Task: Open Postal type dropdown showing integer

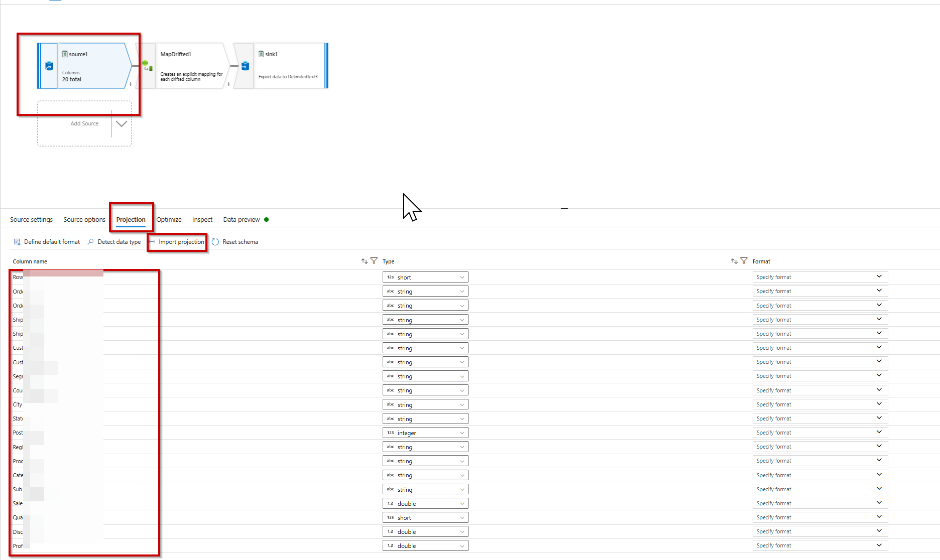Action: [x=425, y=433]
